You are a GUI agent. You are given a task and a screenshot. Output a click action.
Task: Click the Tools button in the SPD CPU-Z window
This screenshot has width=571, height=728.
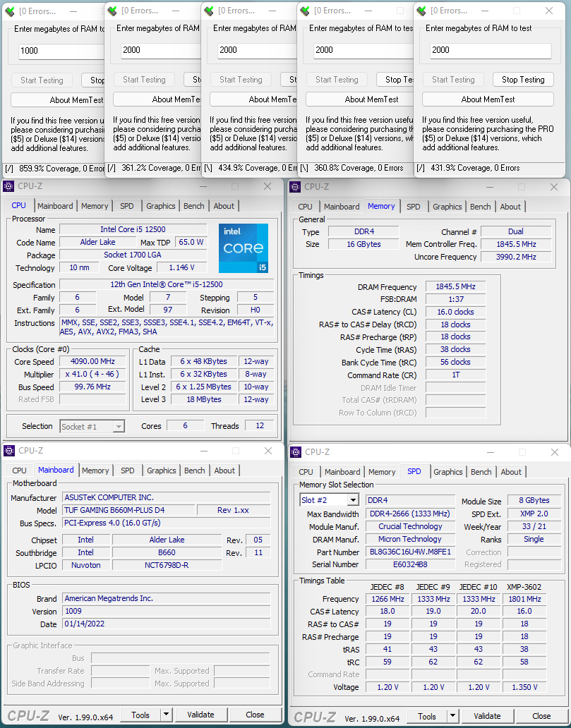427,716
